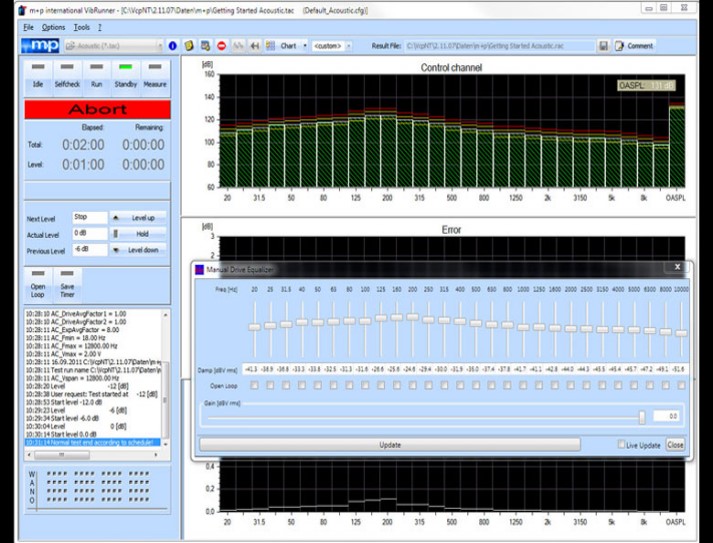The width and height of the screenshot is (713, 543).
Task: Open the Options menu
Action: click(53, 27)
